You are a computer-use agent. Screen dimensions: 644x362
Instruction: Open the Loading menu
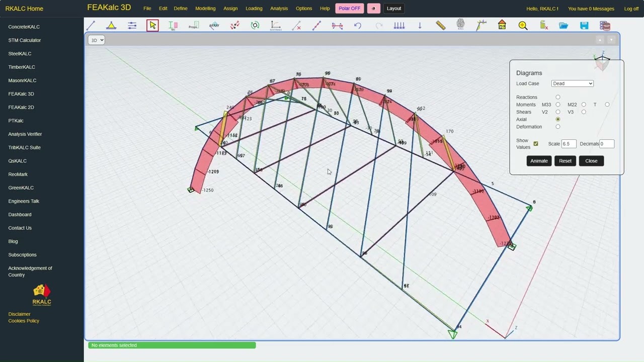pyautogui.click(x=254, y=9)
